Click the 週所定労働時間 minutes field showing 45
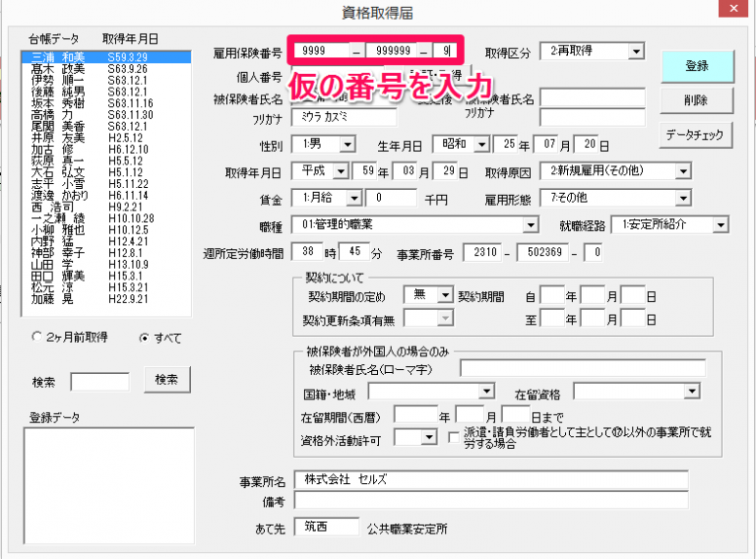Viewport: 756px width, 559px height. pyautogui.click(x=354, y=252)
